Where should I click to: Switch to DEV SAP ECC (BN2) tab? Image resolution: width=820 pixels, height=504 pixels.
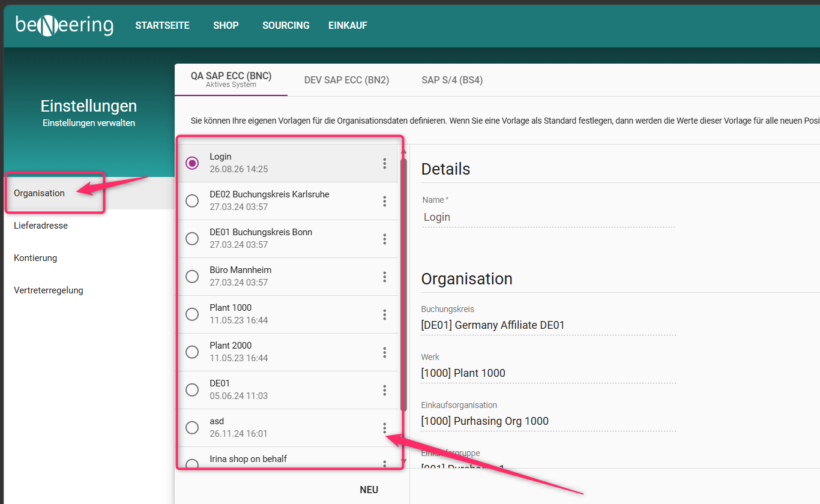pos(347,80)
